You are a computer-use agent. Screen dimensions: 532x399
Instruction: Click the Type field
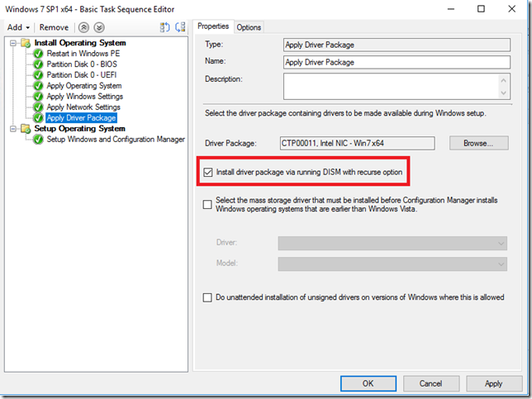(x=397, y=45)
